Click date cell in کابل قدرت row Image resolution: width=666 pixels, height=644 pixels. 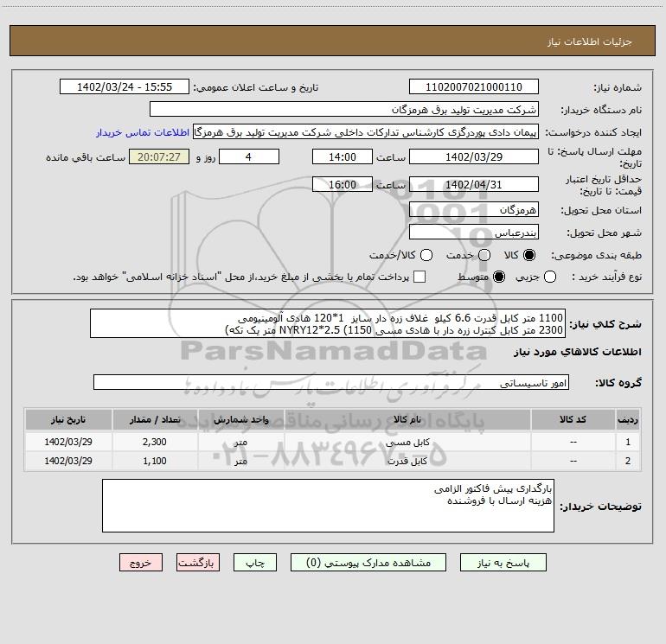(68, 461)
